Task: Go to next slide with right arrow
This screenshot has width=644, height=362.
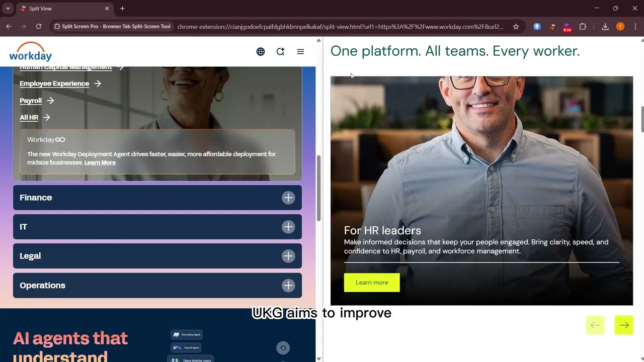Action: (624, 325)
